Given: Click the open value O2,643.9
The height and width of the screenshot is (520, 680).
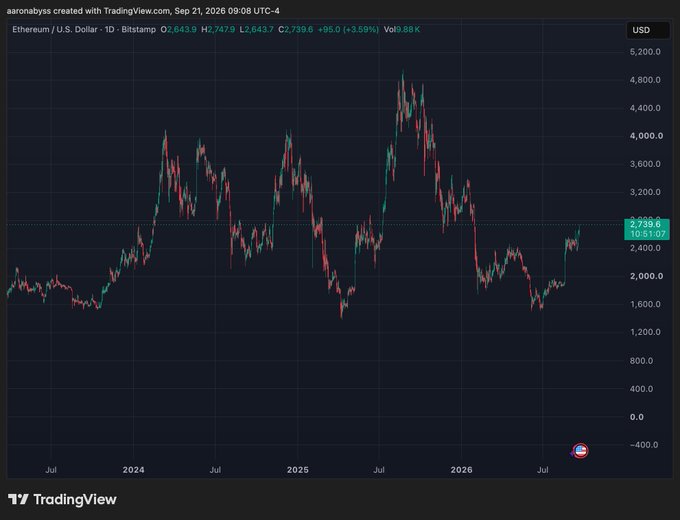Looking at the screenshot, I should pyautogui.click(x=178, y=29).
